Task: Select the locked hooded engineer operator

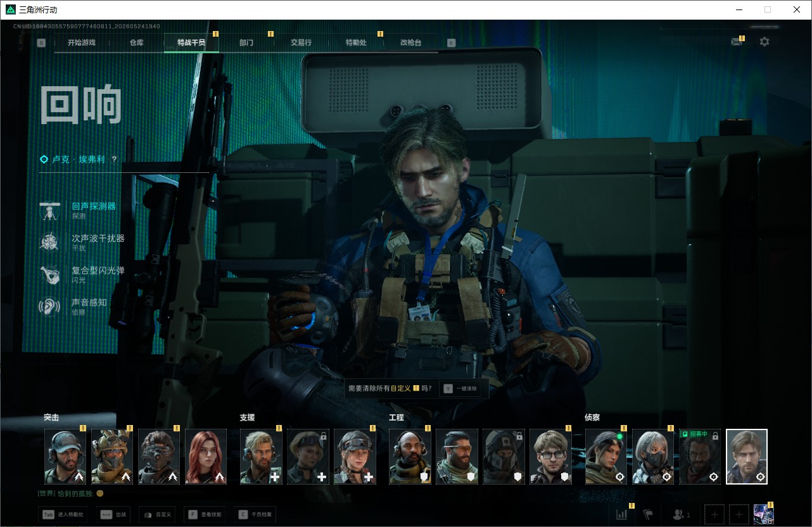Action: [x=504, y=457]
